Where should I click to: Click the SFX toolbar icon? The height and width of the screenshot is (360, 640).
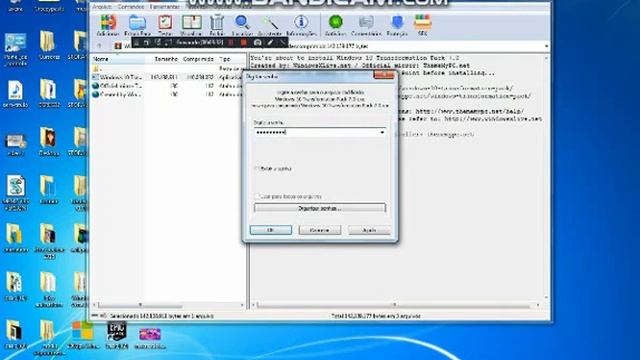pyautogui.click(x=422, y=25)
